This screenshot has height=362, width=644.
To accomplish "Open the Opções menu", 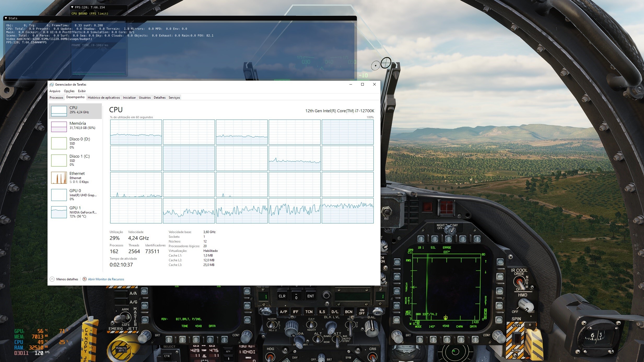I will coord(69,91).
